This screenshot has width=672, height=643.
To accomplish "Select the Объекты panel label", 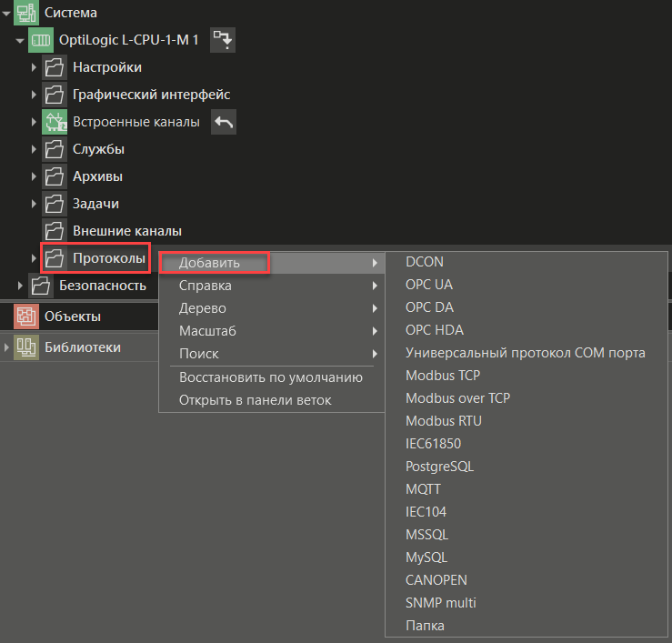I will pos(73,316).
